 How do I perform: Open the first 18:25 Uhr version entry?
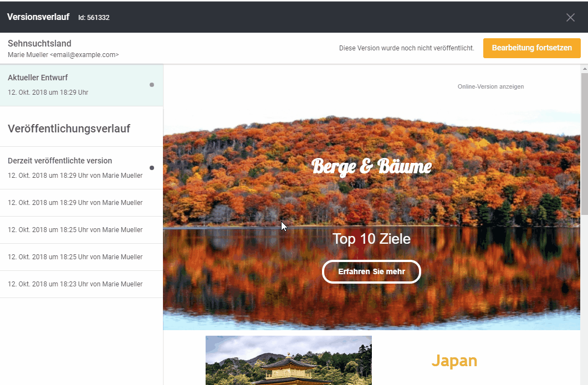pyautogui.click(x=81, y=230)
